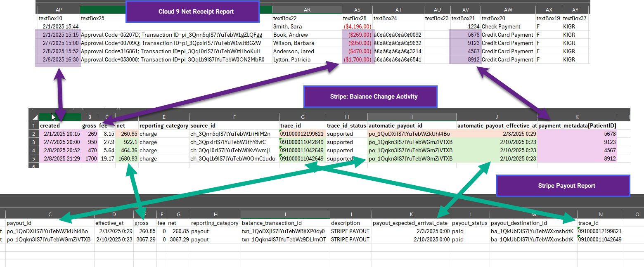Select the cell containing Wilson, Barbara
Viewport: 644px width, 267px height.
pos(307,43)
